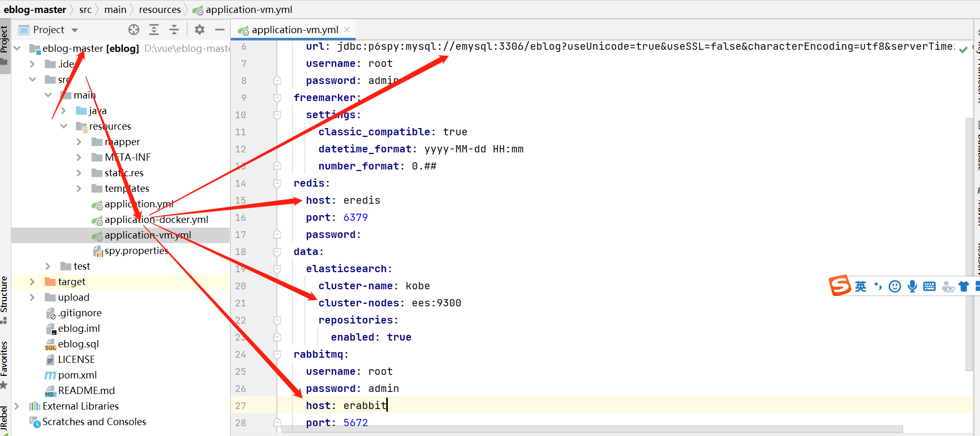Open the Favorites side tool window tab

[x=4, y=364]
